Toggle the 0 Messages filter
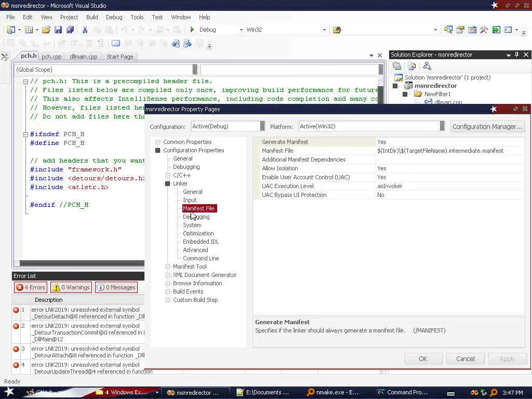 [x=116, y=287]
